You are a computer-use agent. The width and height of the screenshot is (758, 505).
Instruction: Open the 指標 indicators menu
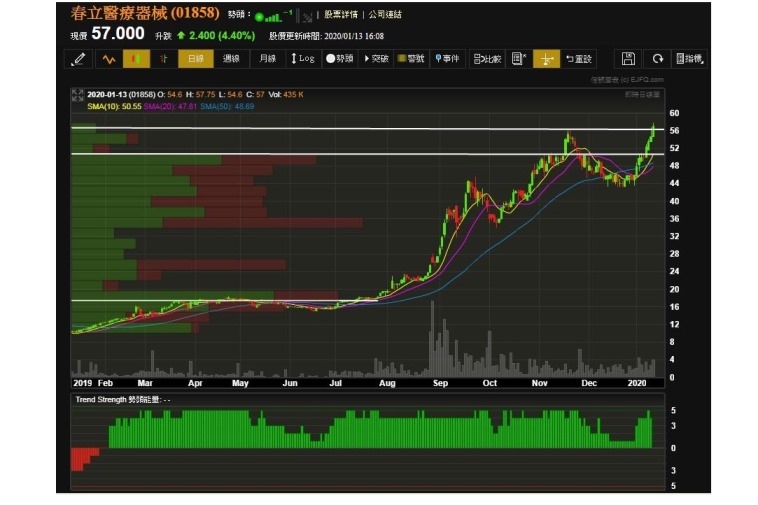(x=689, y=59)
